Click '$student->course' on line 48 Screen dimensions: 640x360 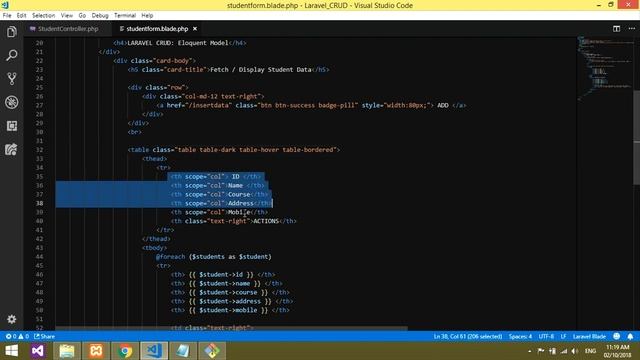(228, 292)
